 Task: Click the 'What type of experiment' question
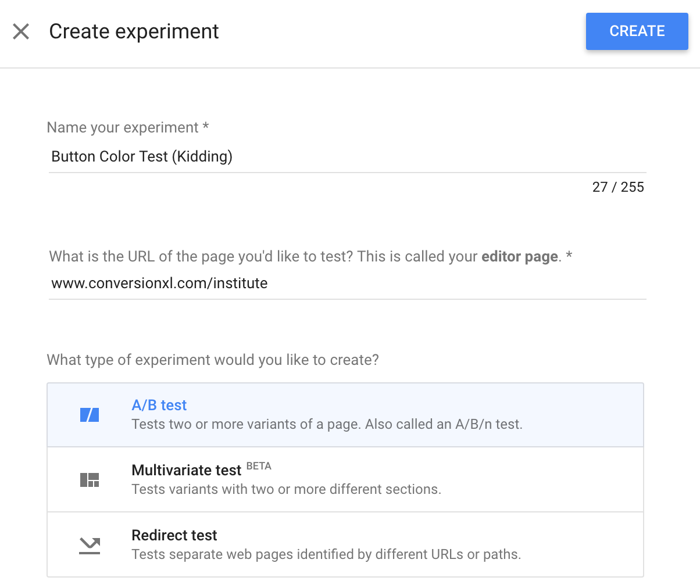tap(213, 360)
